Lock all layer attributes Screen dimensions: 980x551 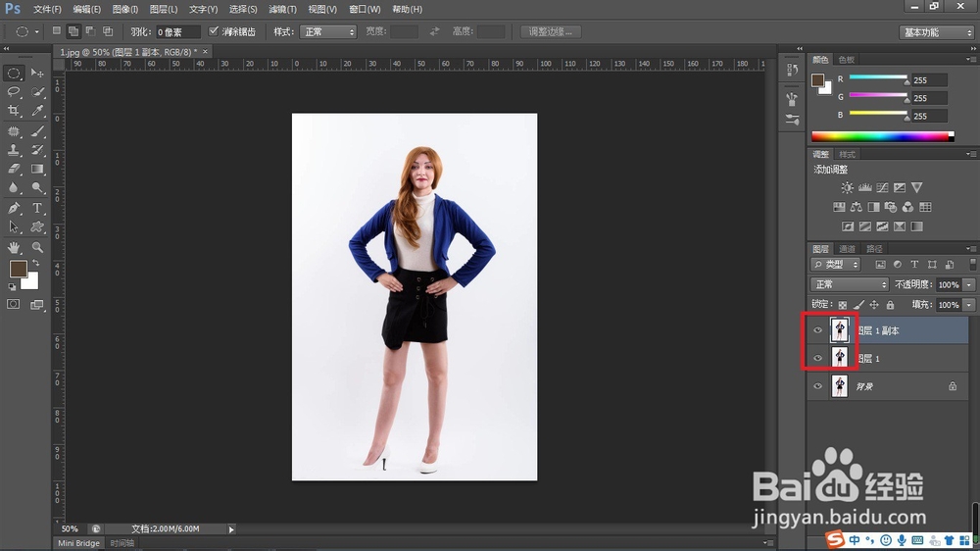[x=890, y=305]
